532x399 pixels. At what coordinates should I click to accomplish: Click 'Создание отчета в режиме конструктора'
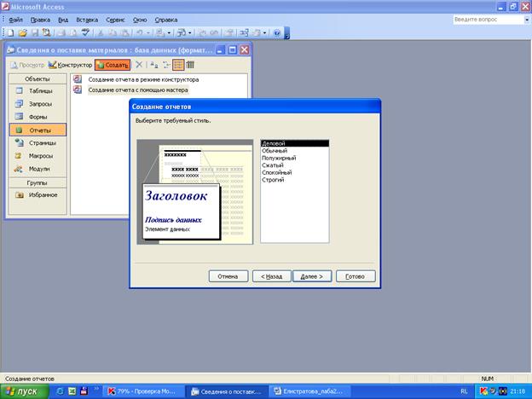tap(143, 80)
